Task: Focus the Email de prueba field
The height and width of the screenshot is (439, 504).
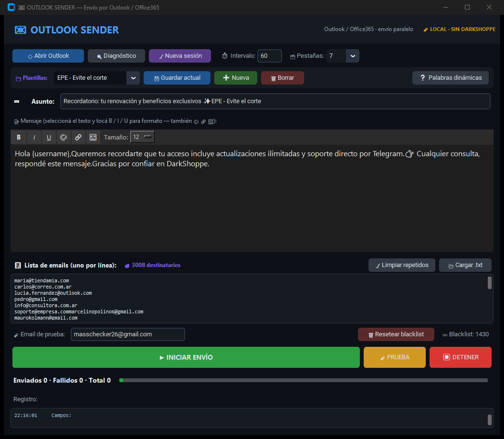Action: coord(127,334)
